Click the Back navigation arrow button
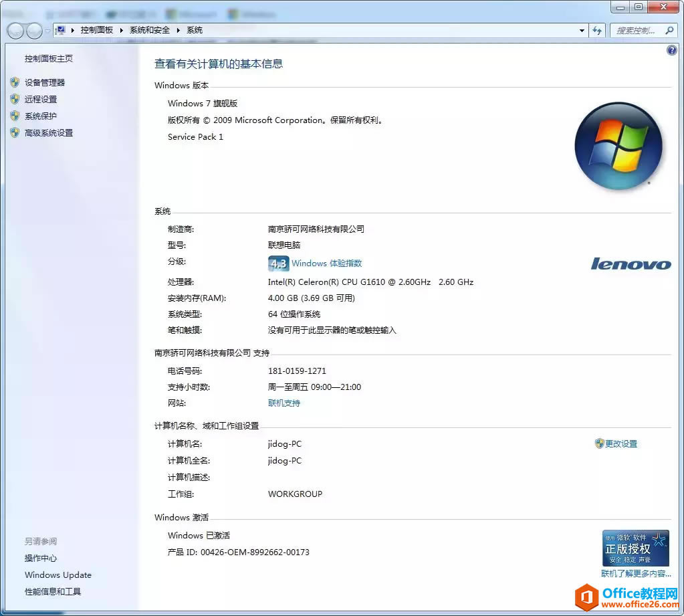 click(x=15, y=31)
